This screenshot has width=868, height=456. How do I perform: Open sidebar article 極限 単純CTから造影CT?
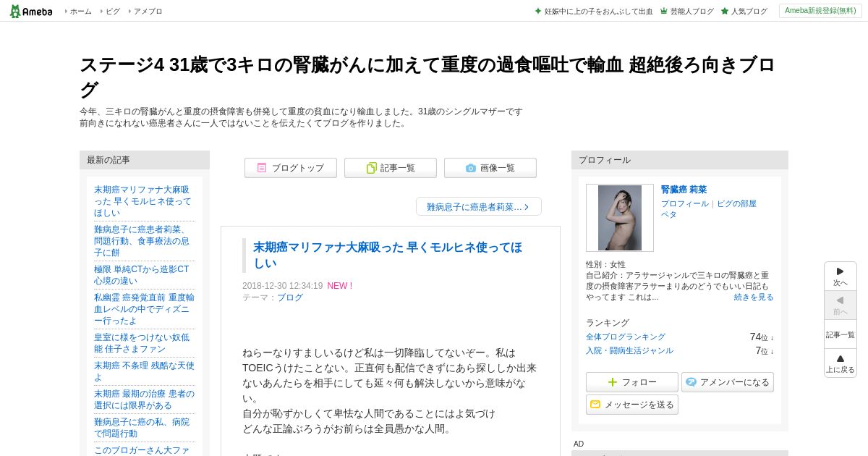(x=143, y=275)
